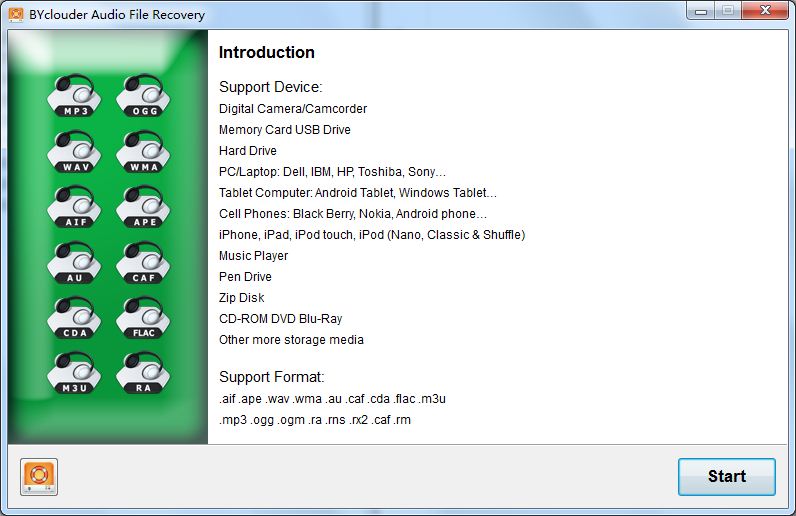Viewport: 796px width, 516px height.
Task: Click the 'Support Device:' label
Action: [271, 87]
